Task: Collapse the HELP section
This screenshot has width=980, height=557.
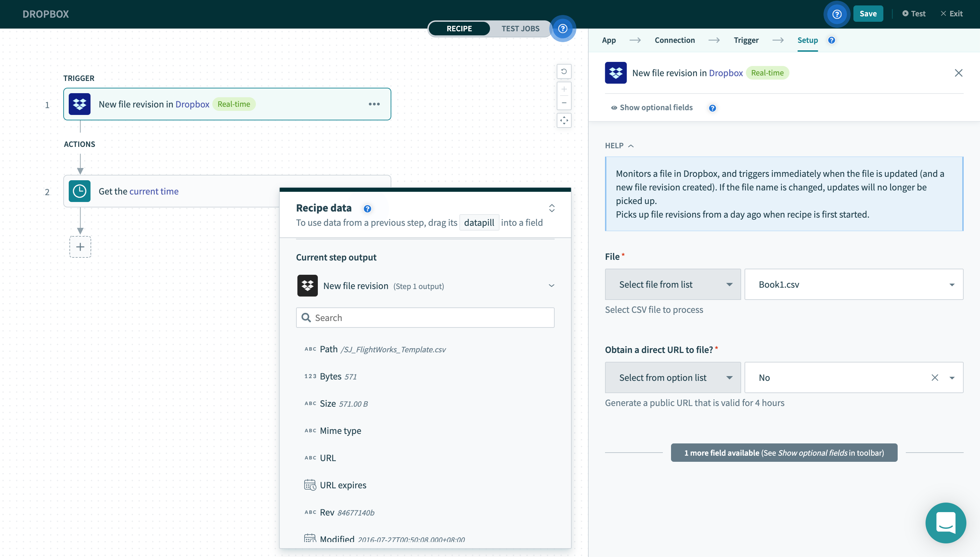Action: coord(619,146)
